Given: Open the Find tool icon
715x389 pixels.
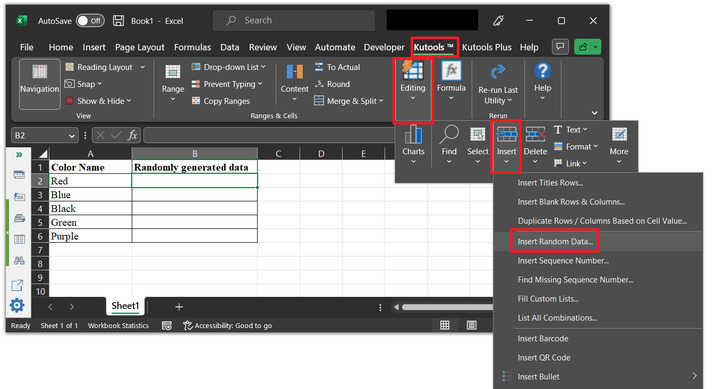Looking at the screenshot, I should tap(449, 134).
